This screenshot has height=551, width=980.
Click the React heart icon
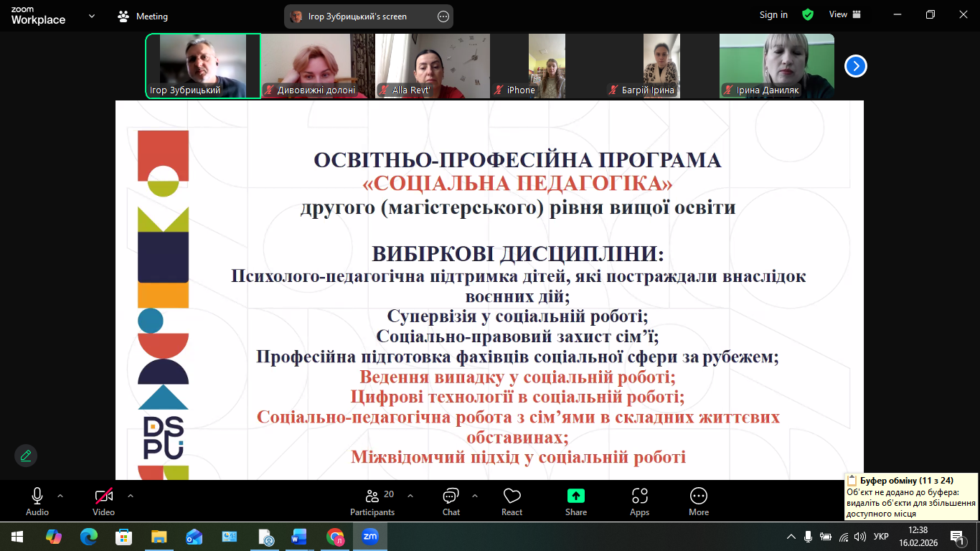[512, 501]
